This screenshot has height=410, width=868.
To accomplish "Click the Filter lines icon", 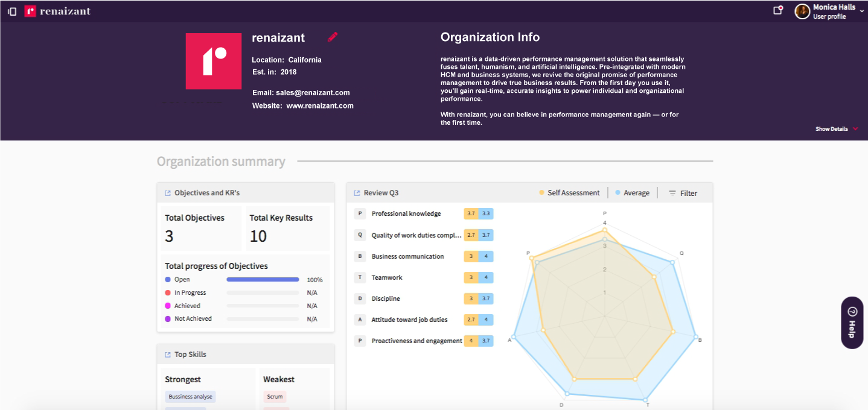I will [672, 194].
